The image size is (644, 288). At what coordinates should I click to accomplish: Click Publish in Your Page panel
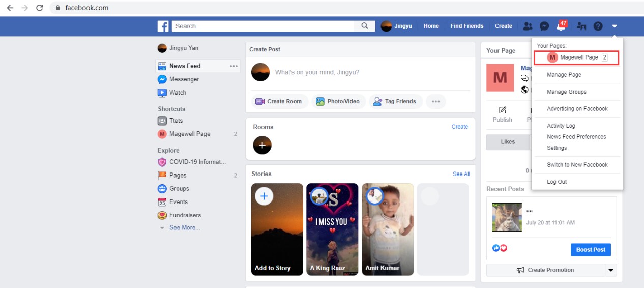(x=503, y=114)
